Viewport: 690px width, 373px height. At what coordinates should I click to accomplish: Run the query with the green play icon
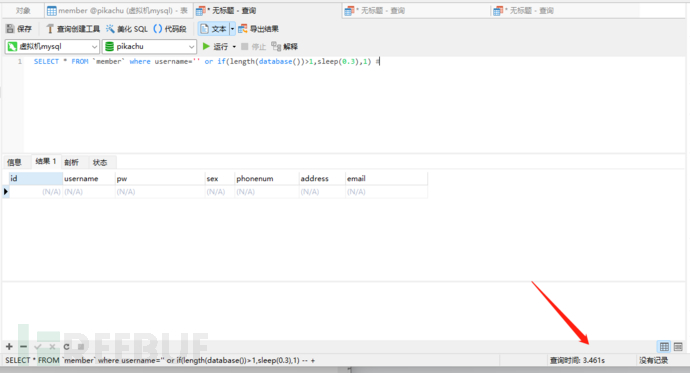206,46
